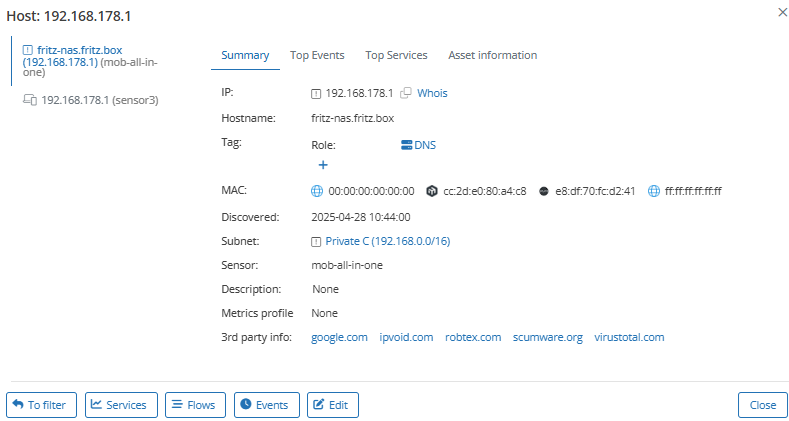Select the Summary tab
Screen dimensions: 789x421
coord(245,55)
